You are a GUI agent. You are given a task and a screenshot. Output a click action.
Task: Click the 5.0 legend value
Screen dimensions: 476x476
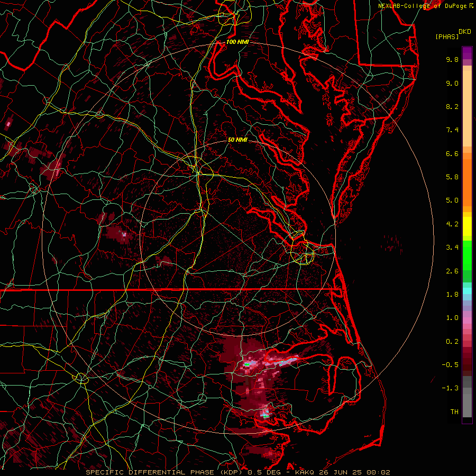[452, 200]
